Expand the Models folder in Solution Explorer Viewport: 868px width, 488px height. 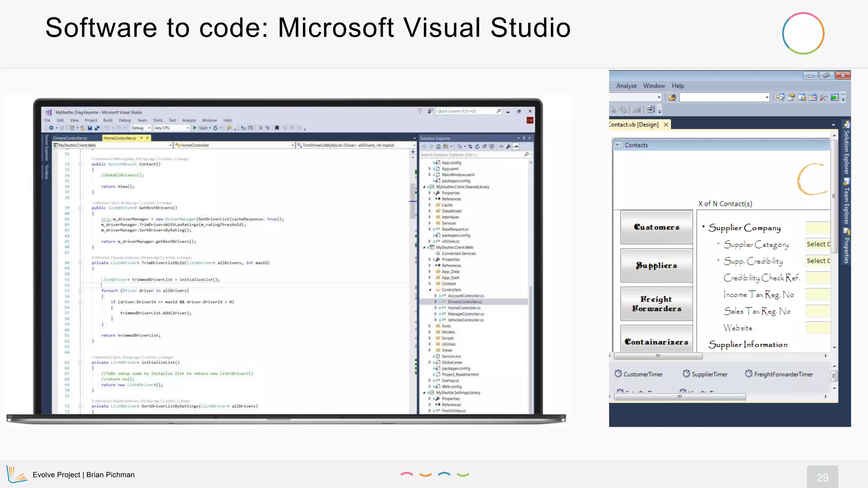click(x=429, y=332)
